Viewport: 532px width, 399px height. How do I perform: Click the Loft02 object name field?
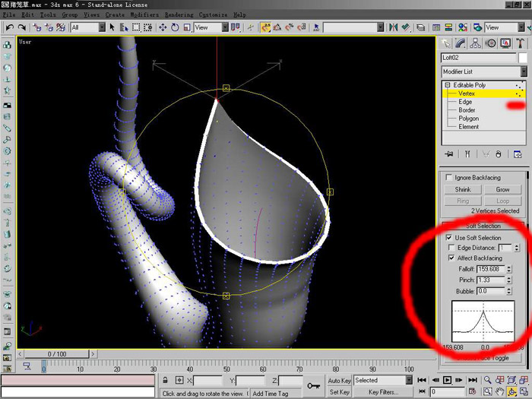coord(478,58)
